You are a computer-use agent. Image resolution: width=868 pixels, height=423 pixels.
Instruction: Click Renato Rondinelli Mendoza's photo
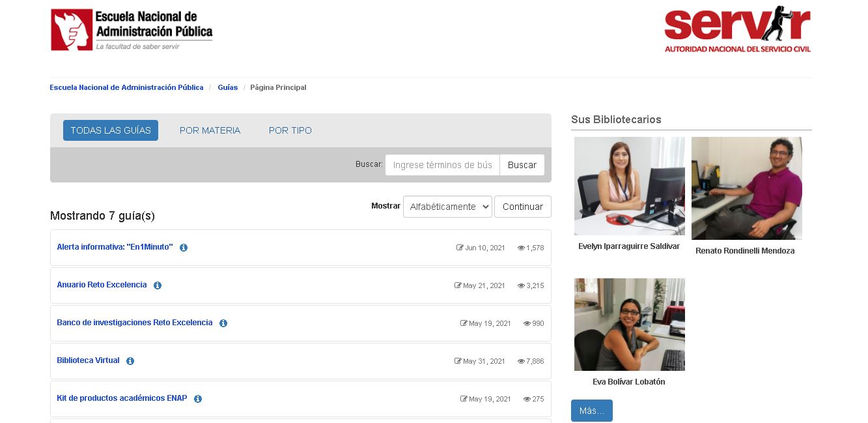pyautogui.click(x=747, y=188)
